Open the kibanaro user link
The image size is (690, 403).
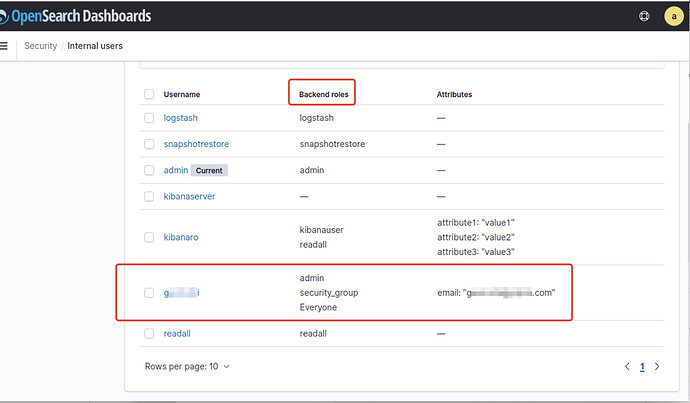pyautogui.click(x=181, y=237)
